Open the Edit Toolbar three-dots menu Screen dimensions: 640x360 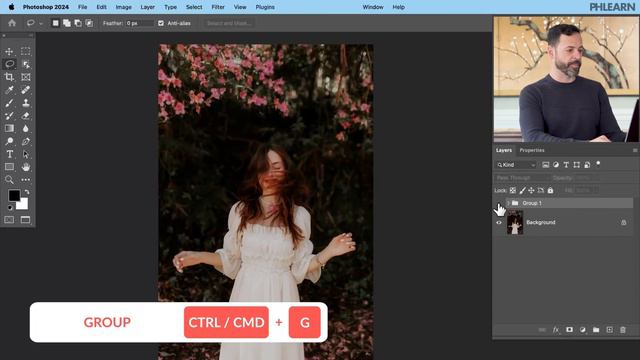(x=25, y=180)
